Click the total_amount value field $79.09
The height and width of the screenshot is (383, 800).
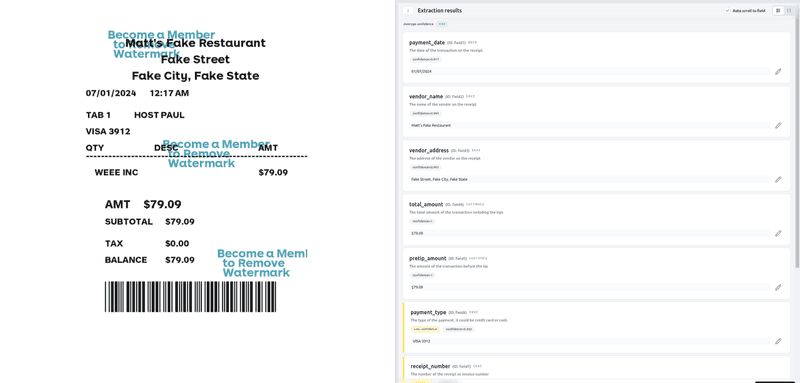click(x=590, y=233)
